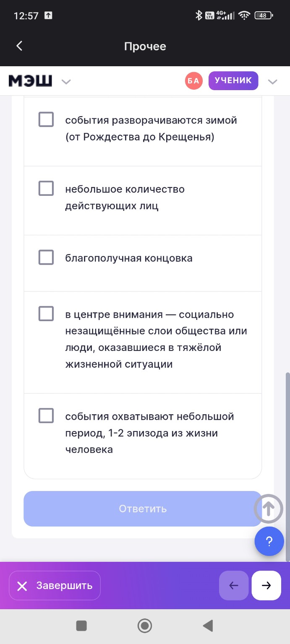This screenshot has height=644, width=290.
Task: Tap the X icon next to Завершить
Action: click(x=22, y=585)
